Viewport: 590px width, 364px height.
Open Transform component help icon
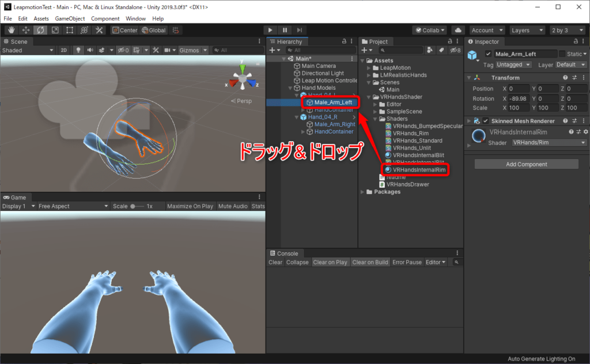pos(565,77)
